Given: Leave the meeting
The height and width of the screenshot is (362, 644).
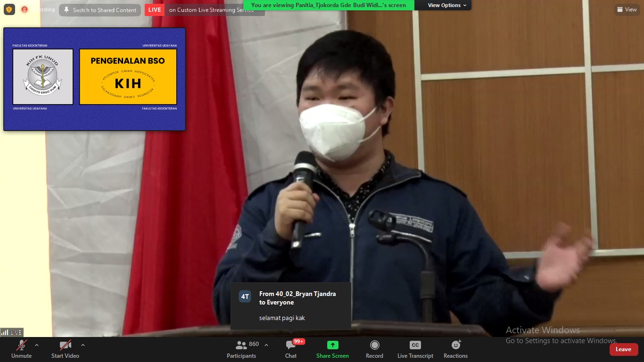Looking at the screenshot, I should coord(624,349).
